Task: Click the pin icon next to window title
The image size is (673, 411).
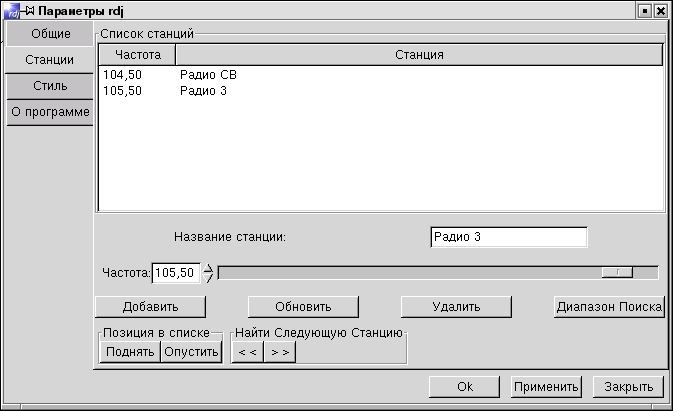Action: point(30,10)
